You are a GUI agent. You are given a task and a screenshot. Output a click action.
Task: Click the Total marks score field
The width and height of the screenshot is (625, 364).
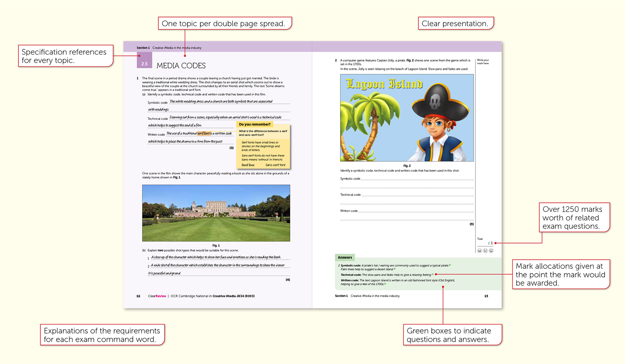pyautogui.click(x=485, y=243)
